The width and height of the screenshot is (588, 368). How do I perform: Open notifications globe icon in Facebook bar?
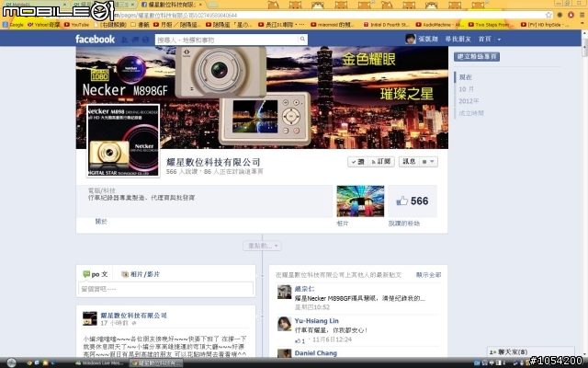[145, 39]
